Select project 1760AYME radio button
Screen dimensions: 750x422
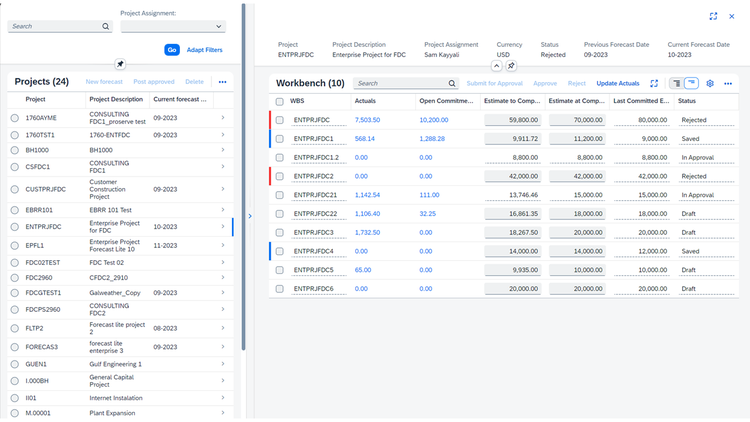coord(15,118)
